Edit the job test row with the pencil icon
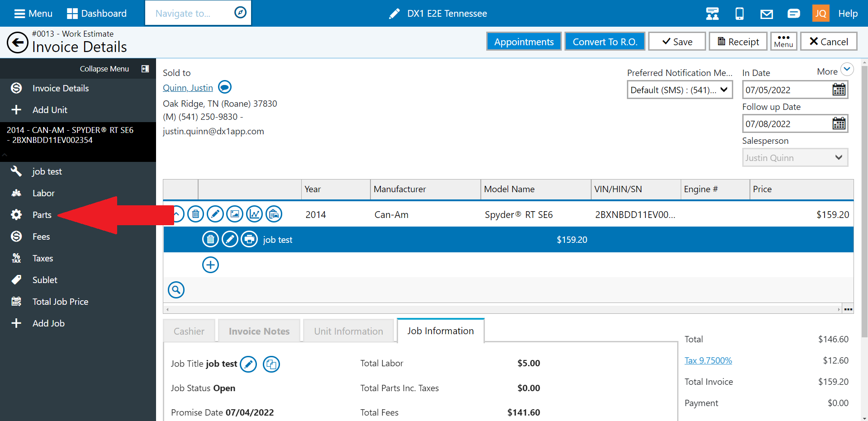 230,239
